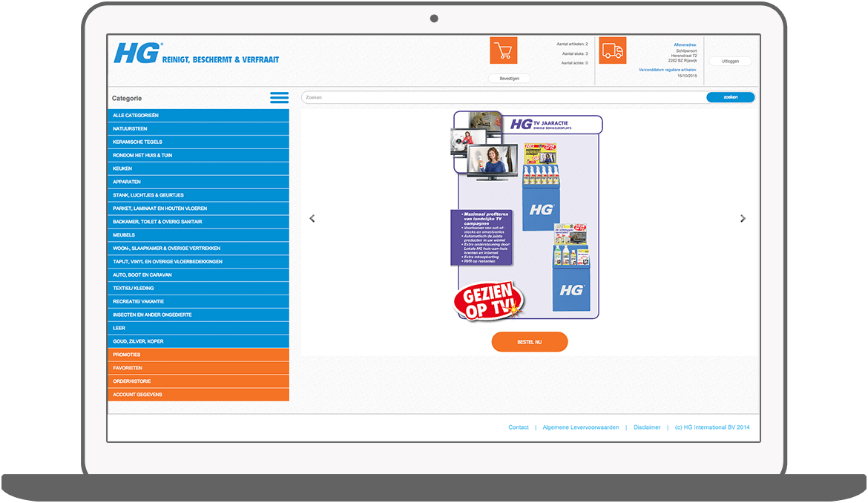Select WOON-, SLAAPKAMER & OVERIGE VERTREKKEN

198,249
